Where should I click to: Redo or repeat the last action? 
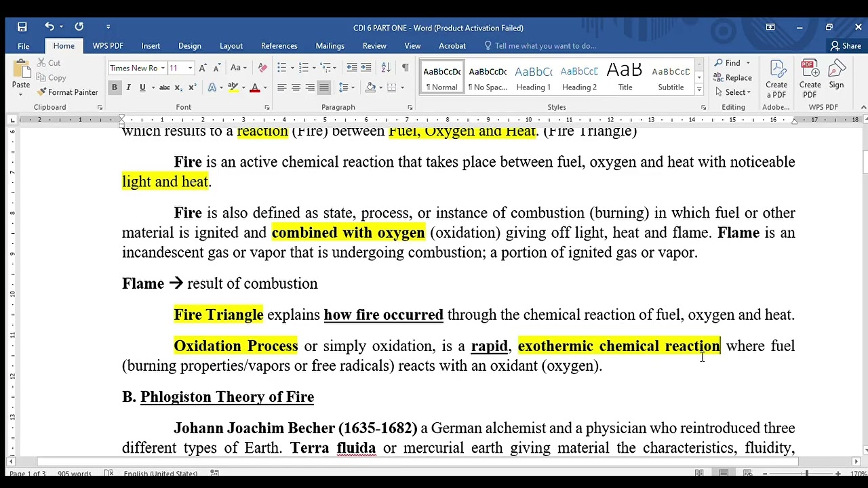click(x=79, y=27)
